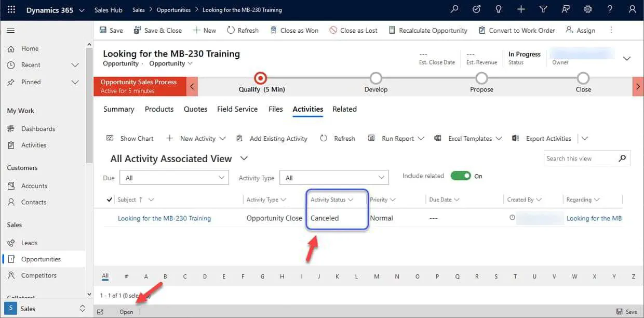Close the opportunity as Won

pos(294,30)
